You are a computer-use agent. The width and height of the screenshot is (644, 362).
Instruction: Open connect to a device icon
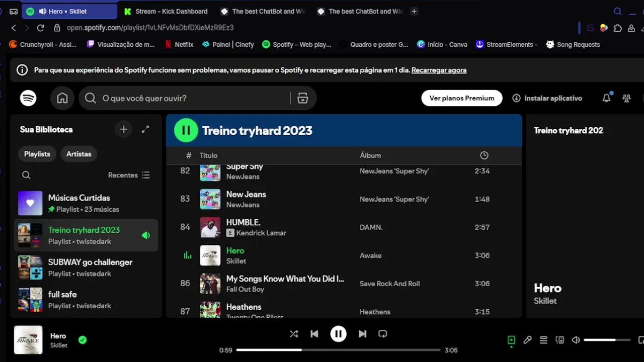[x=559, y=340]
